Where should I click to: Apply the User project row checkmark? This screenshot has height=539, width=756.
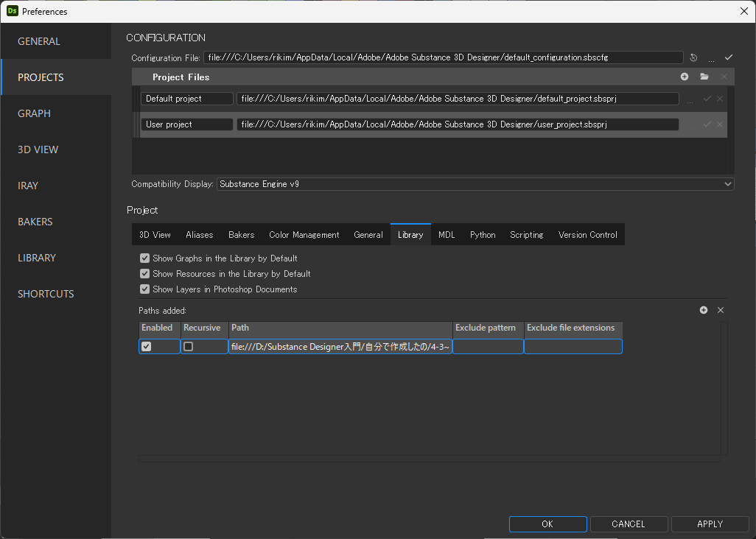[707, 124]
